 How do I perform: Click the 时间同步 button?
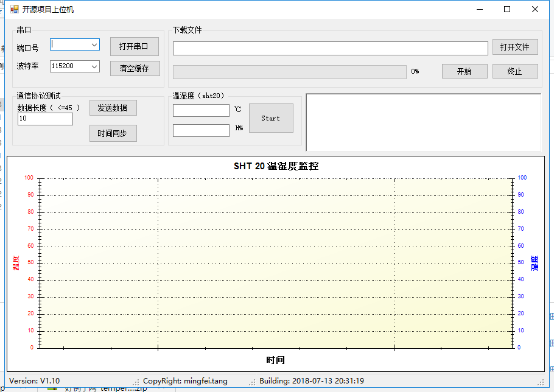(113, 133)
